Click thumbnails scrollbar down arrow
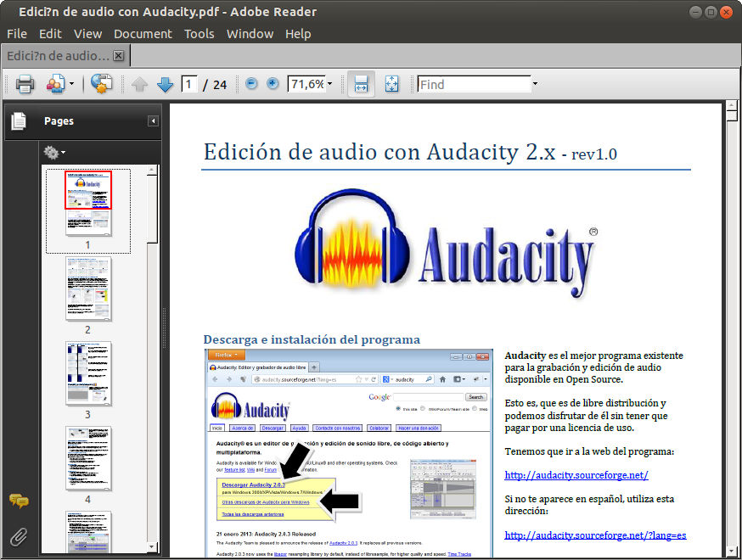The image size is (742, 560). pyautogui.click(x=151, y=547)
